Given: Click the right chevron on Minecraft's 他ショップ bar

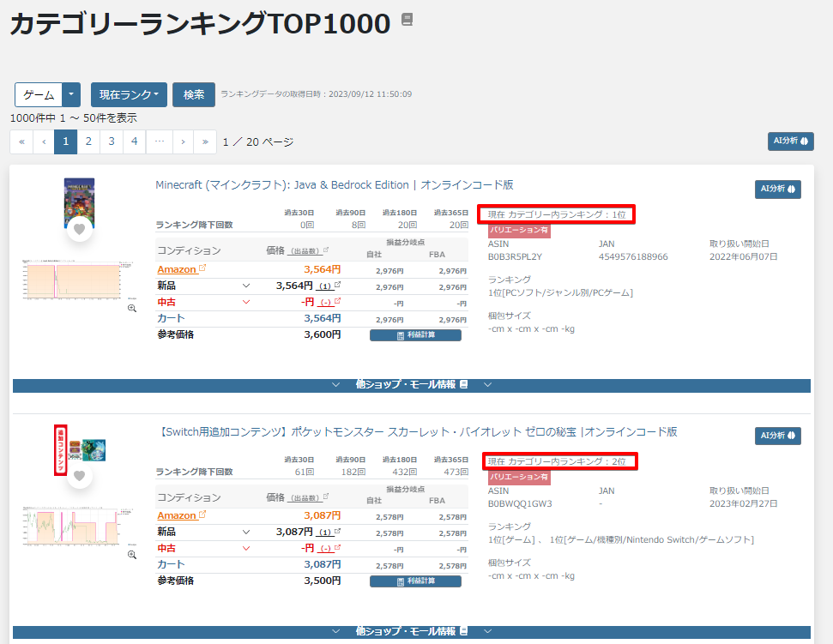Looking at the screenshot, I should pos(487,385).
